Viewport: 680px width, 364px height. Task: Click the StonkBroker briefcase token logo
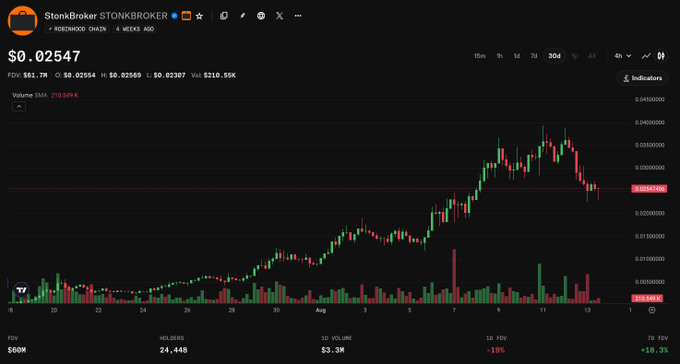23,20
